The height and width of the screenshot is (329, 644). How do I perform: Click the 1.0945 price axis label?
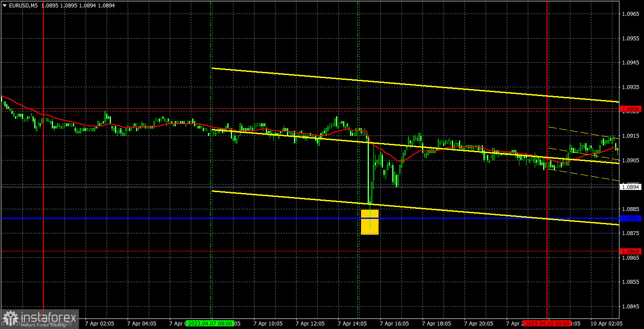coord(631,63)
